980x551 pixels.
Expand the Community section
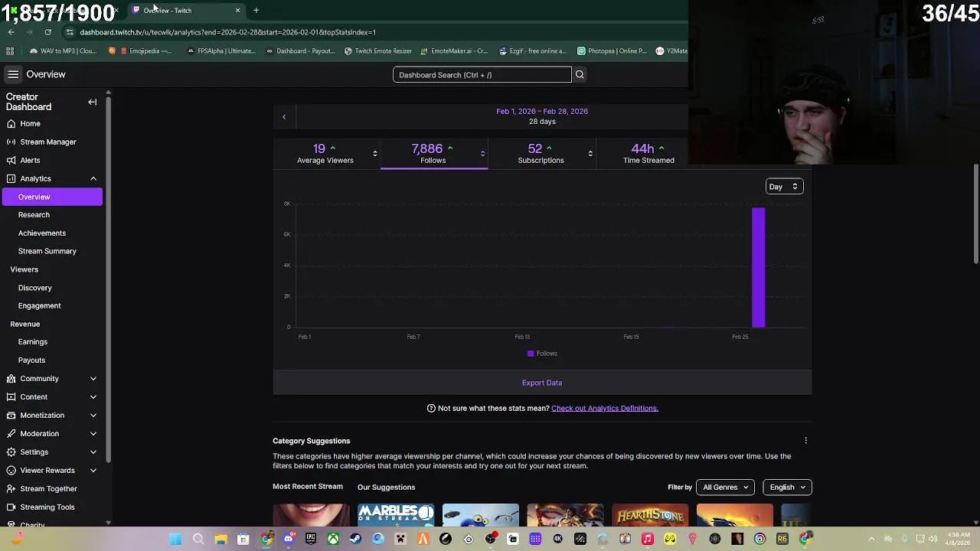[x=93, y=379]
